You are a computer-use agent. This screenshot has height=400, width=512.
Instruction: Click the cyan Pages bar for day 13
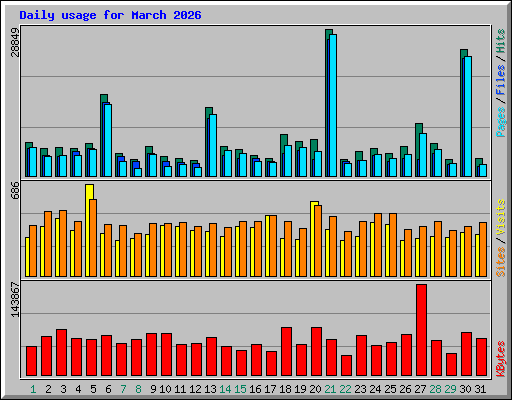213,145
